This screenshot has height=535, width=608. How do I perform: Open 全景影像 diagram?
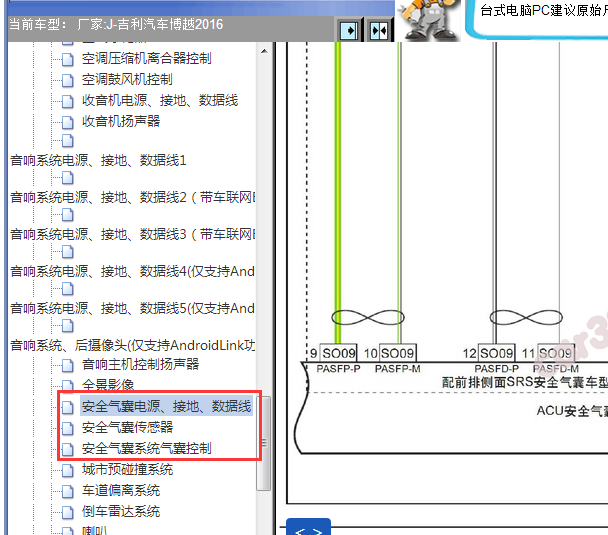[108, 385]
